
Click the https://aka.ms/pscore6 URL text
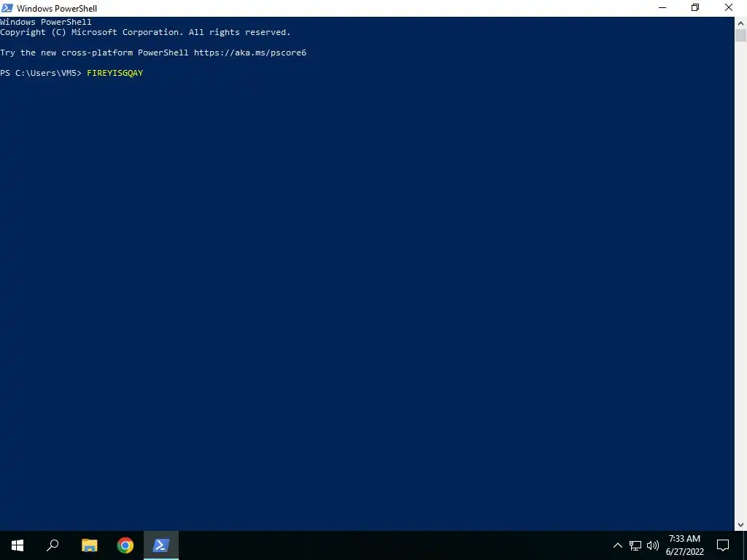[x=250, y=52]
